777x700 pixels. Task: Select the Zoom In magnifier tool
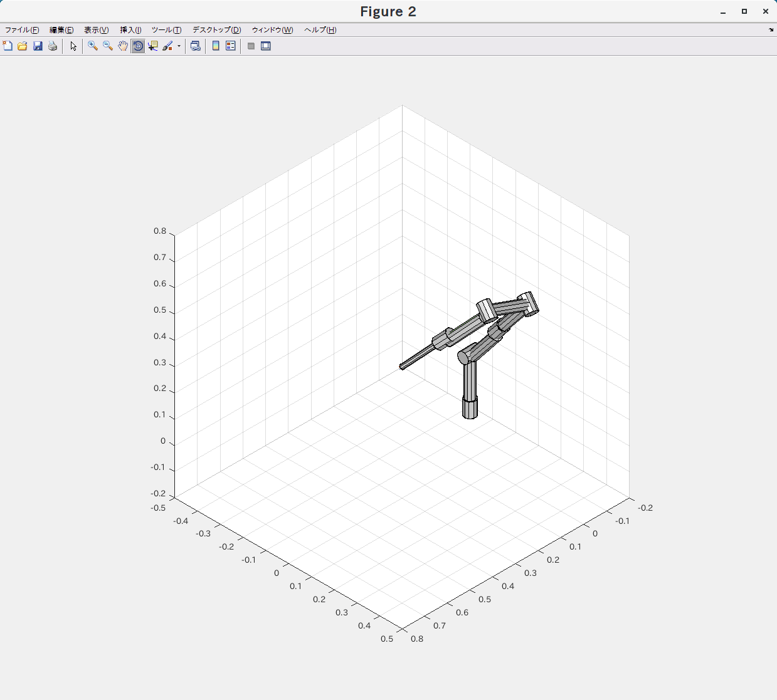coord(93,46)
